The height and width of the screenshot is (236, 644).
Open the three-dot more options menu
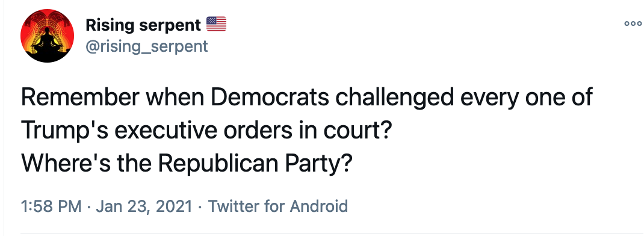633,24
